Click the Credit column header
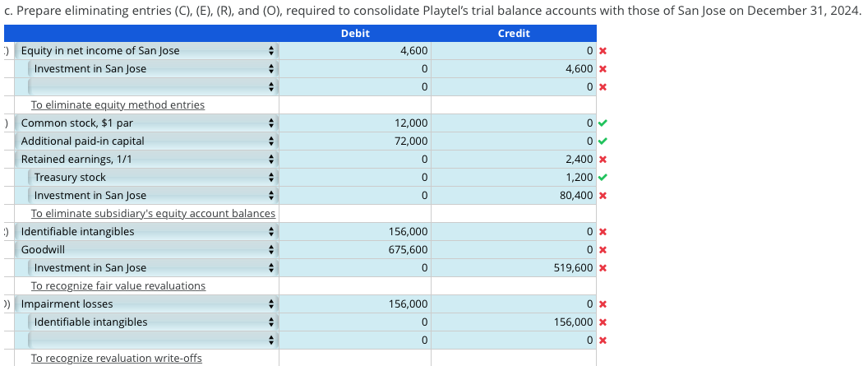868x366 pixels. tap(514, 33)
